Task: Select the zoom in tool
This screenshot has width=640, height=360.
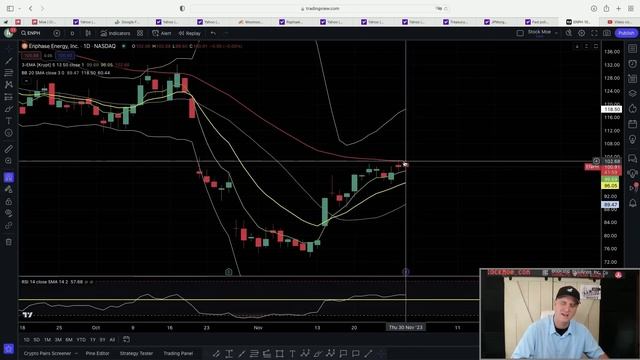Action: (9, 161)
